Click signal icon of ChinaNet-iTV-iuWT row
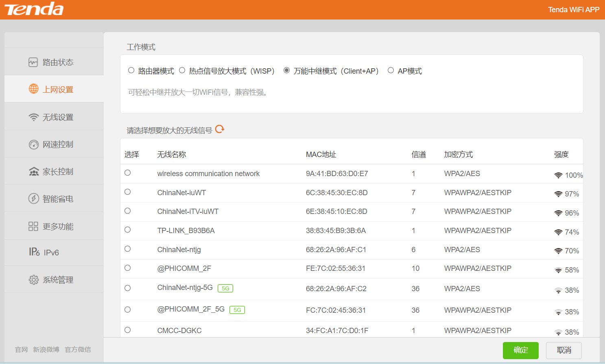The image size is (605, 364). pyautogui.click(x=558, y=213)
